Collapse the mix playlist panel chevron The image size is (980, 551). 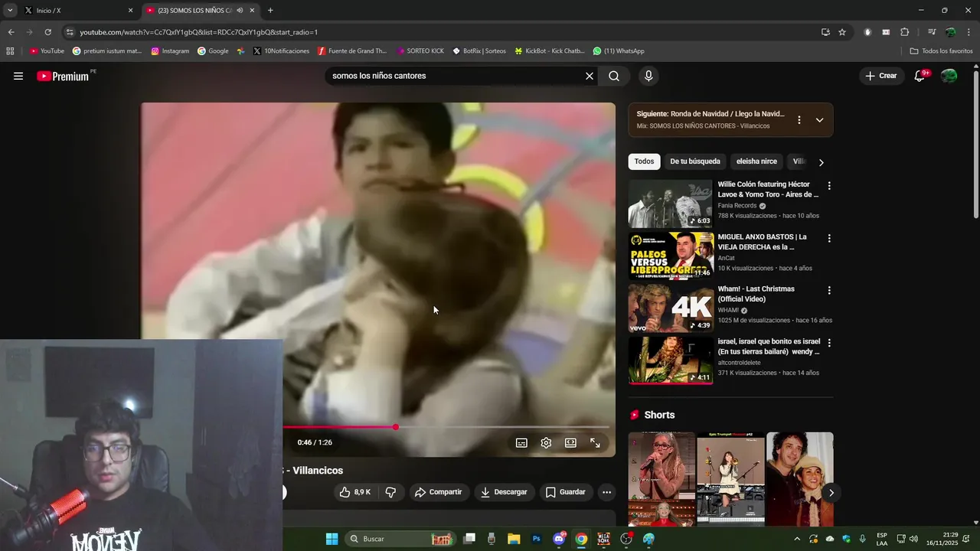tap(819, 120)
